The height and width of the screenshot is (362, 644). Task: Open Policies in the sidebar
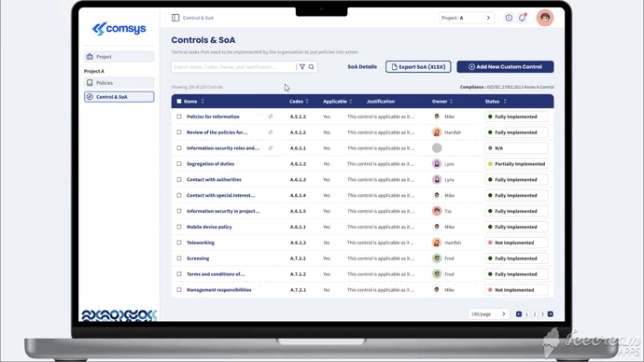(x=119, y=83)
